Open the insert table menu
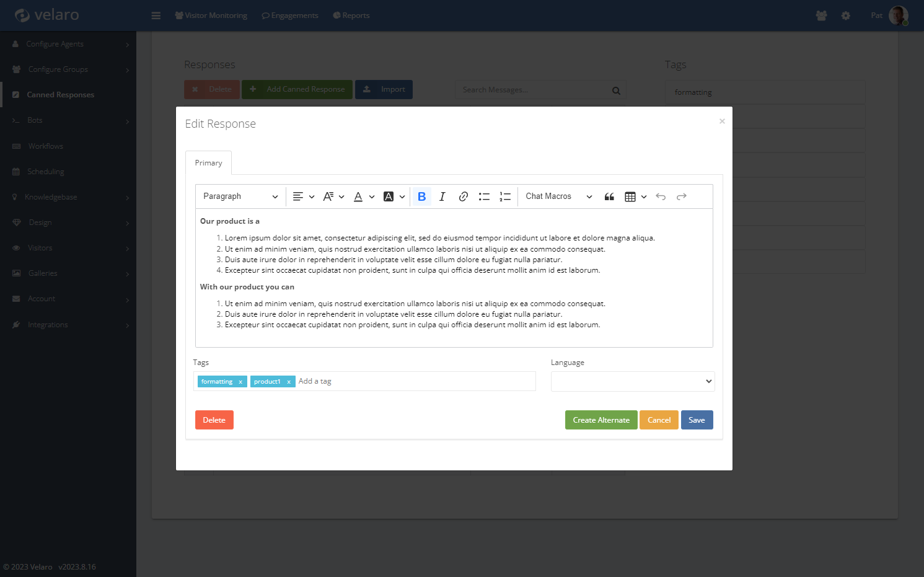Screen dimensions: 924x577 (635, 196)
